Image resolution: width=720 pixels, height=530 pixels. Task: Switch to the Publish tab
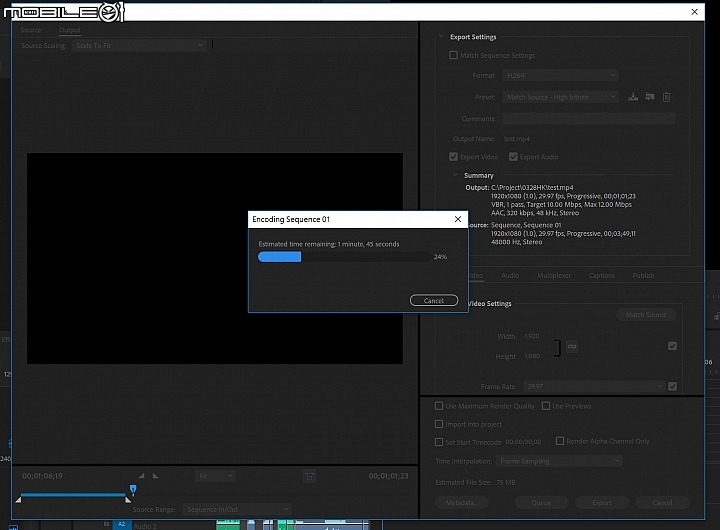(x=643, y=276)
